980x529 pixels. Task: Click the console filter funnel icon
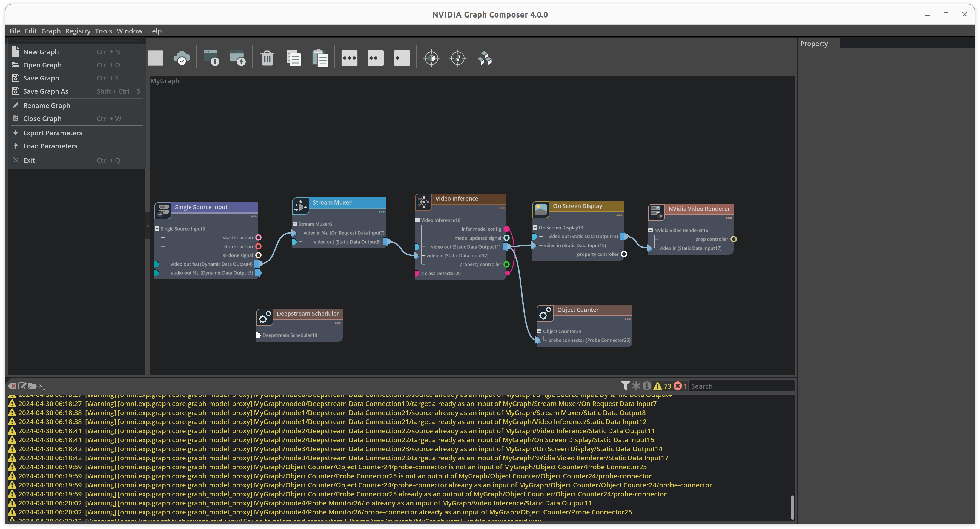[625, 386]
